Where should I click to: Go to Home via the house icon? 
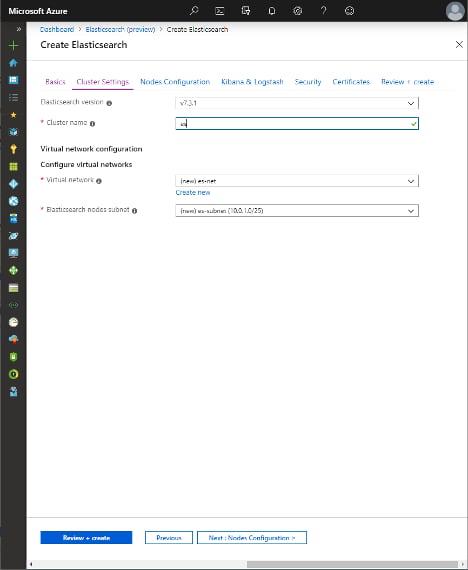[13, 63]
